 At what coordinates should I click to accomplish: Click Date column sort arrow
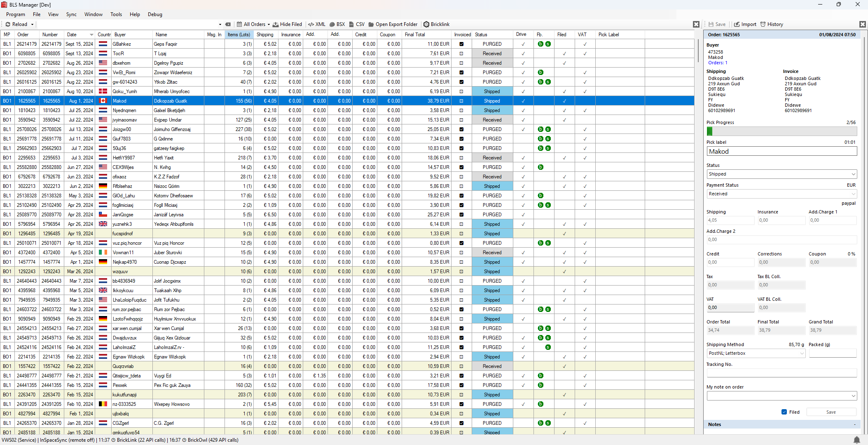91,35
